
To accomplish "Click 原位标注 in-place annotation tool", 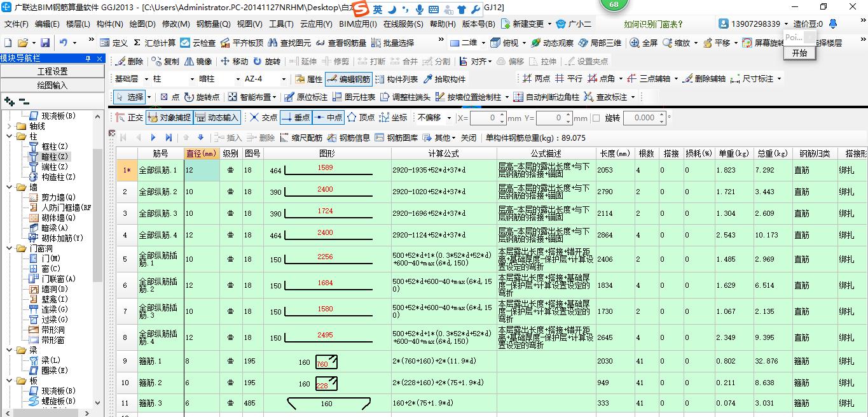I will [306, 97].
